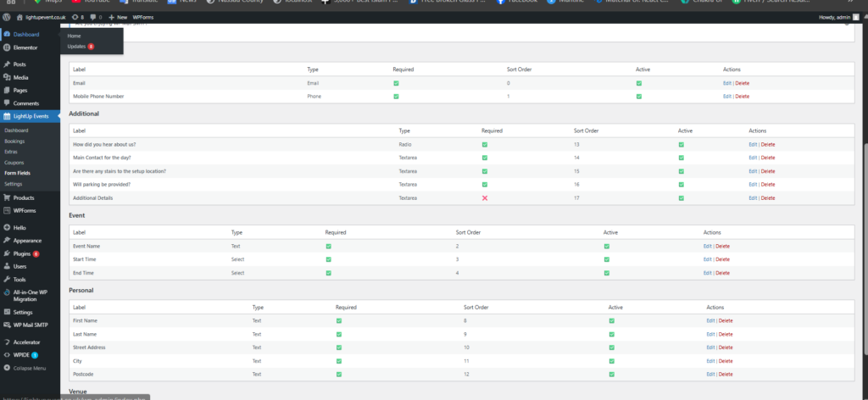The image size is (868, 400).
Task: Click the Products cart icon
Action: point(7,197)
